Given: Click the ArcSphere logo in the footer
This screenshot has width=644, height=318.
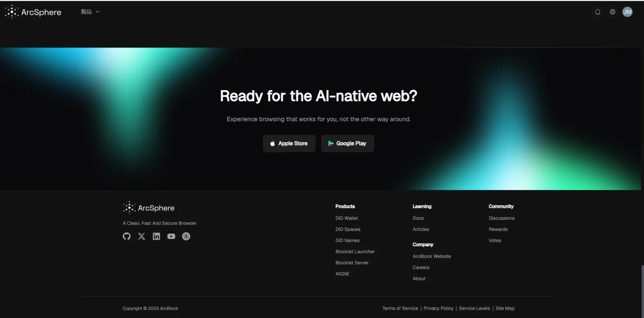Looking at the screenshot, I should point(149,208).
